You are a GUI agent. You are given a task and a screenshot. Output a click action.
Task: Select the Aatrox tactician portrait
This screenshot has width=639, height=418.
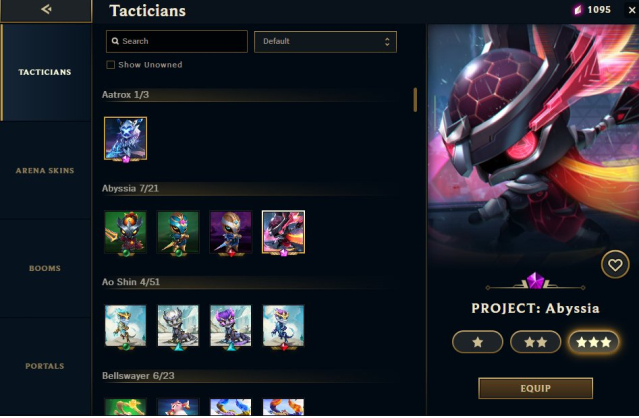(x=126, y=139)
